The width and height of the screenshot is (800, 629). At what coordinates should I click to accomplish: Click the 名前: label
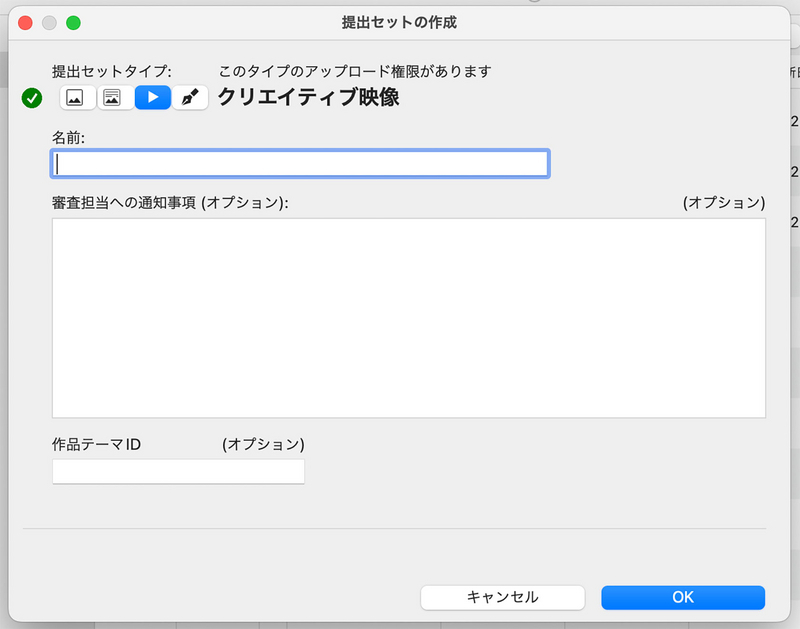[68, 138]
